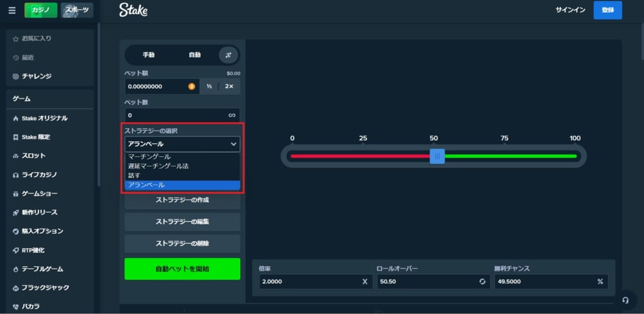Click the 新作リリース rocket icon
Viewport: 644px width, 314px height.
[16, 213]
